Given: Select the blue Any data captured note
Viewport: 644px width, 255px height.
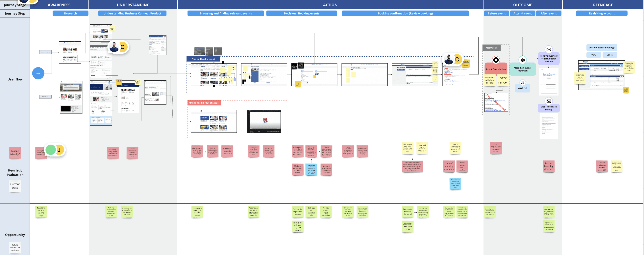Looking at the screenshot, I should 311,169.
